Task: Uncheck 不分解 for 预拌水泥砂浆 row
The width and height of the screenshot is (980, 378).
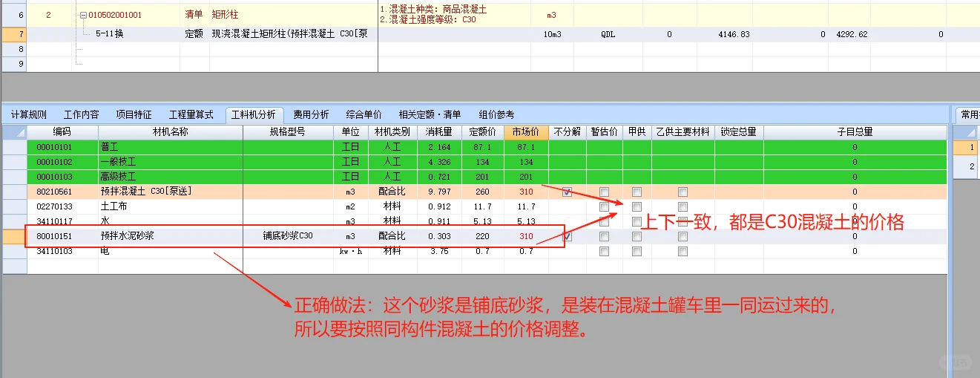Action: coord(567,236)
